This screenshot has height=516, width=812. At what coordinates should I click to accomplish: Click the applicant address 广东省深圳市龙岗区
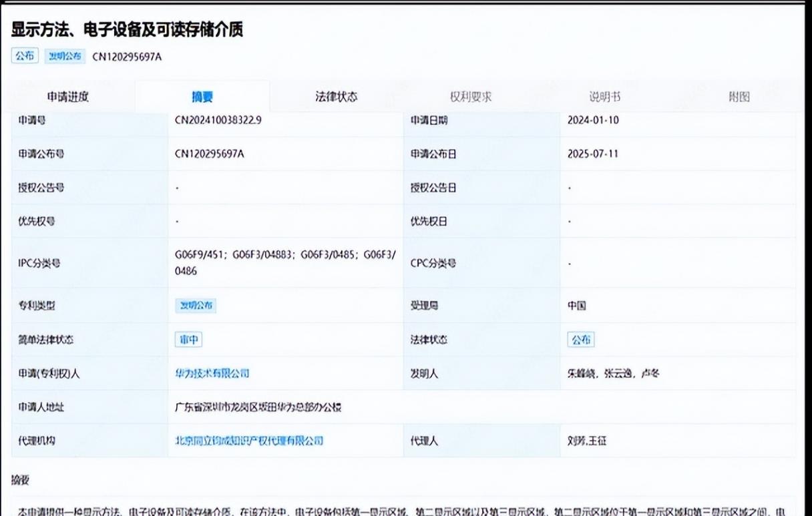coord(258,407)
